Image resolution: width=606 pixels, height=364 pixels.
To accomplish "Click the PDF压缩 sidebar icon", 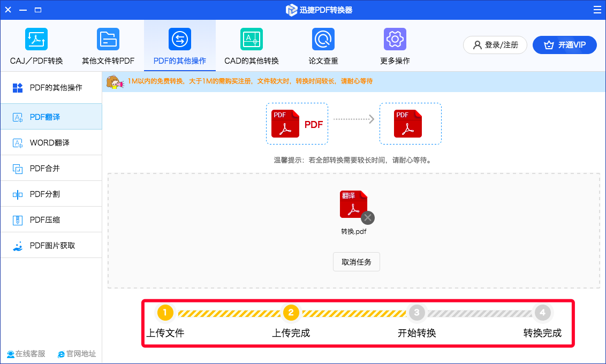I will click(17, 220).
